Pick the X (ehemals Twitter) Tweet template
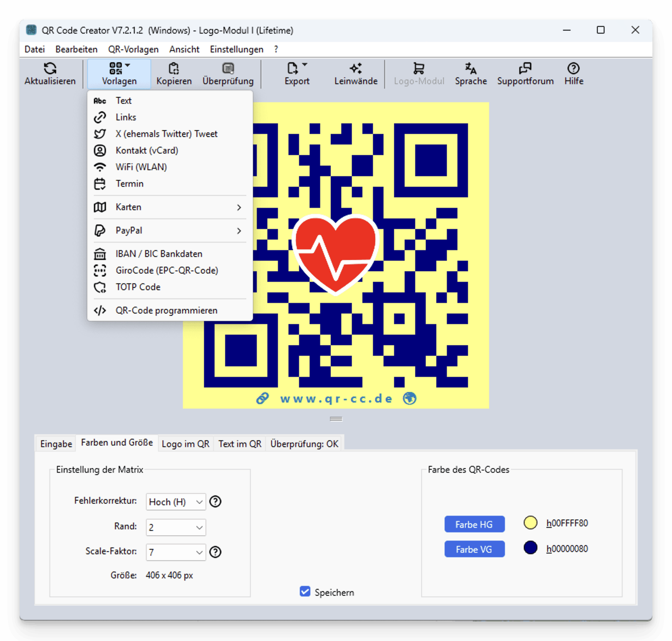The width and height of the screenshot is (672, 641). pos(170,134)
